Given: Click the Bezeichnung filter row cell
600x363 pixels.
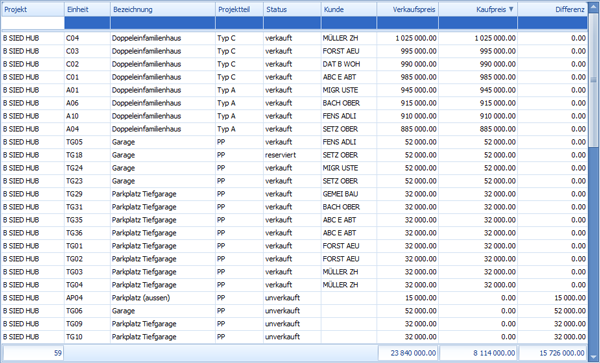Looking at the screenshot, I should pos(163,23).
